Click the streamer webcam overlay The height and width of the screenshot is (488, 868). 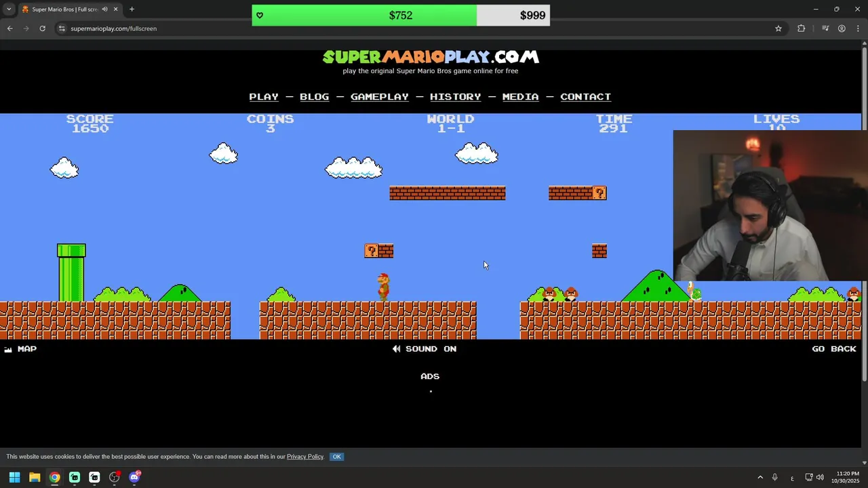click(x=770, y=205)
